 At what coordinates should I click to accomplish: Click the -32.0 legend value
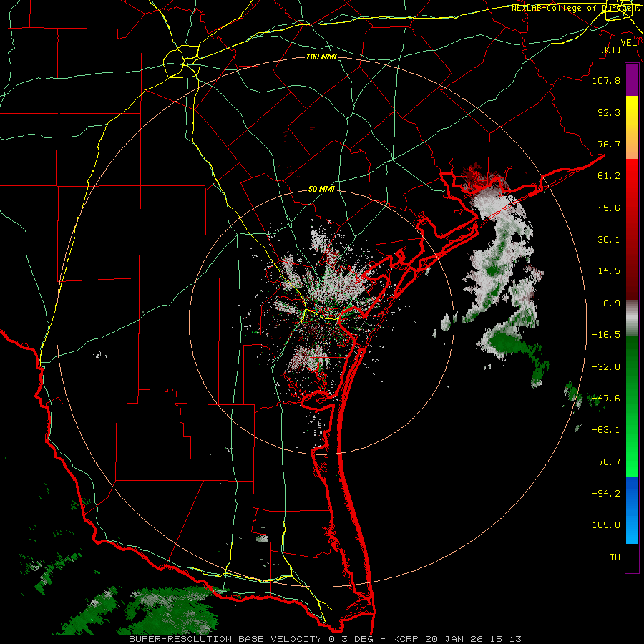point(606,367)
